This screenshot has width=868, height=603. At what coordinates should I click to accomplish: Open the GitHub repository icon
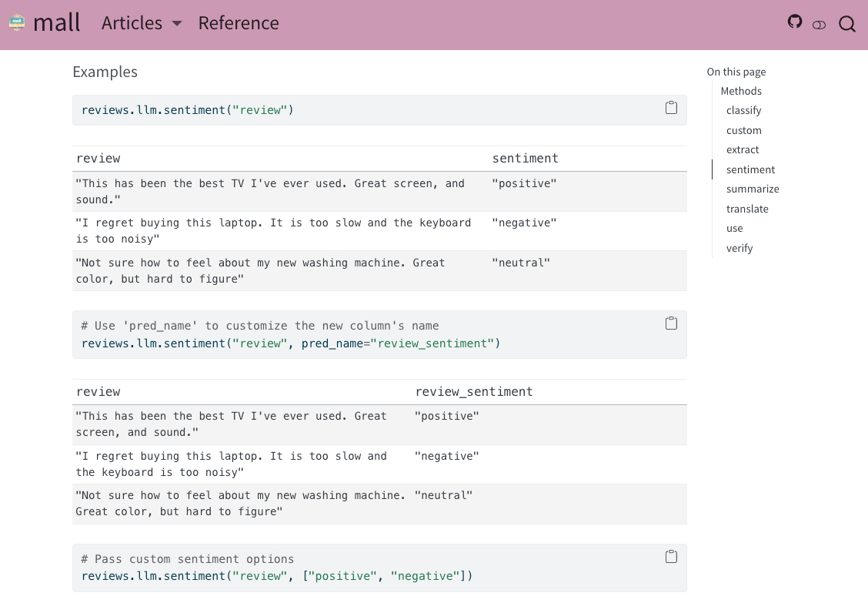pyautogui.click(x=795, y=22)
